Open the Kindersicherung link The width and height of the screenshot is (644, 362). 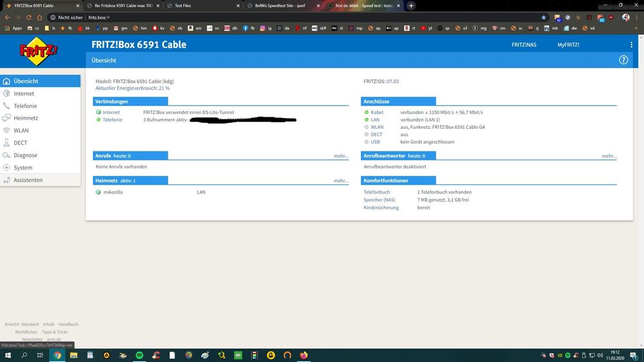coord(381,207)
